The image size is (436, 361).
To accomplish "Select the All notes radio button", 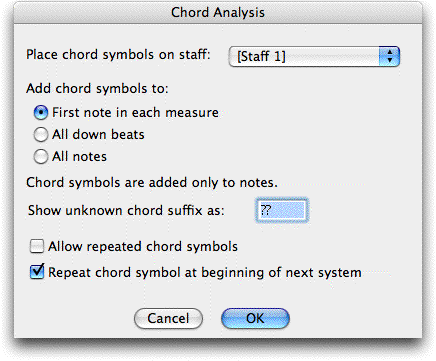I will 41,157.
